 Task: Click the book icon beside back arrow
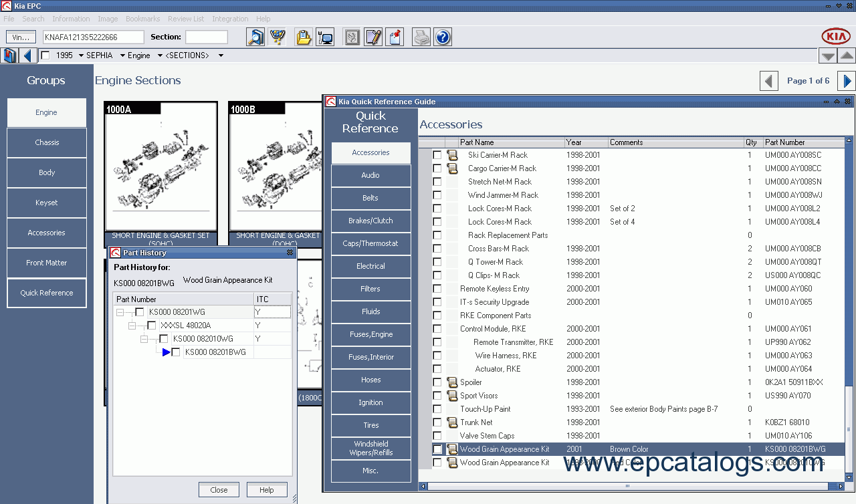(x=10, y=55)
